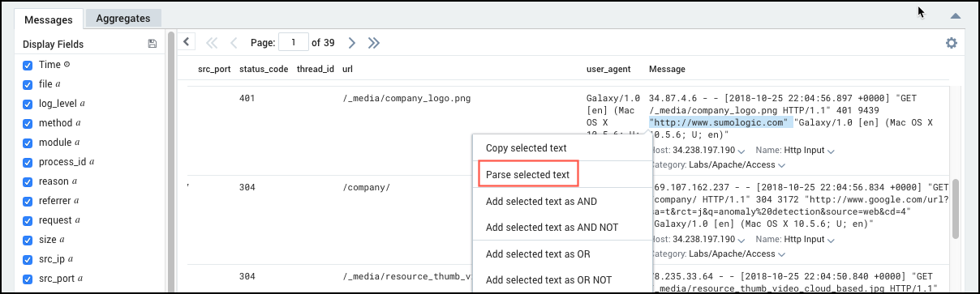Click the Message column header

pos(668,70)
